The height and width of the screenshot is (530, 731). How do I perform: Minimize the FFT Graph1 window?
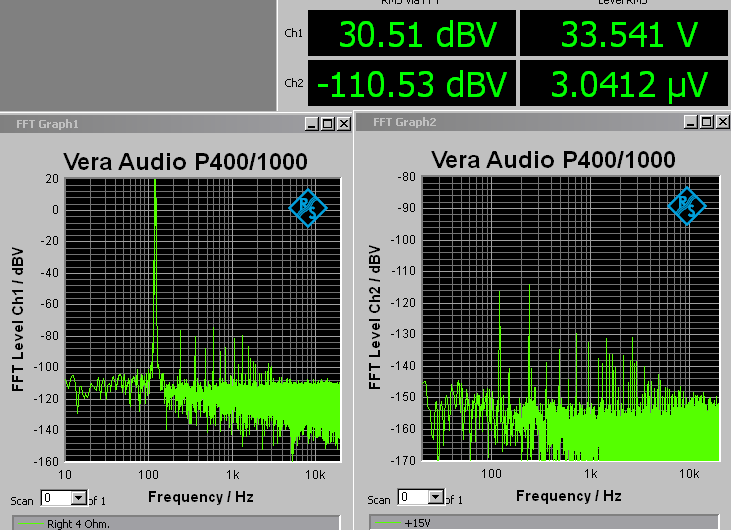pyautogui.click(x=312, y=124)
